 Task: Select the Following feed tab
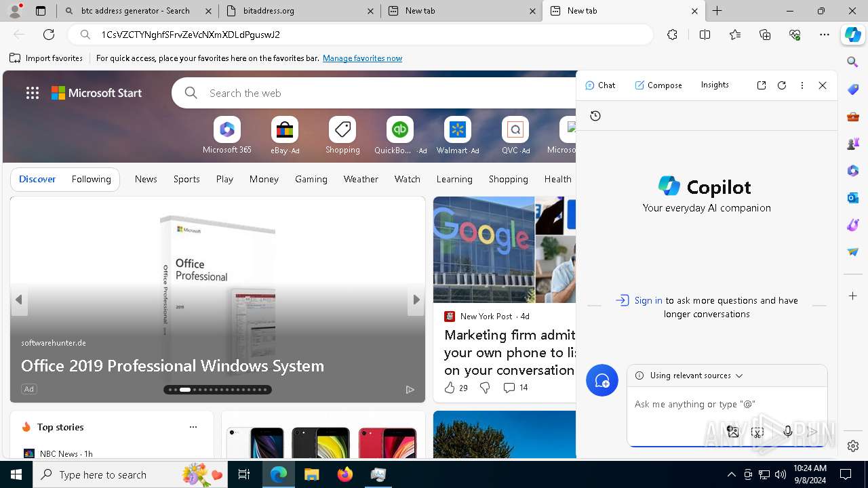click(91, 179)
